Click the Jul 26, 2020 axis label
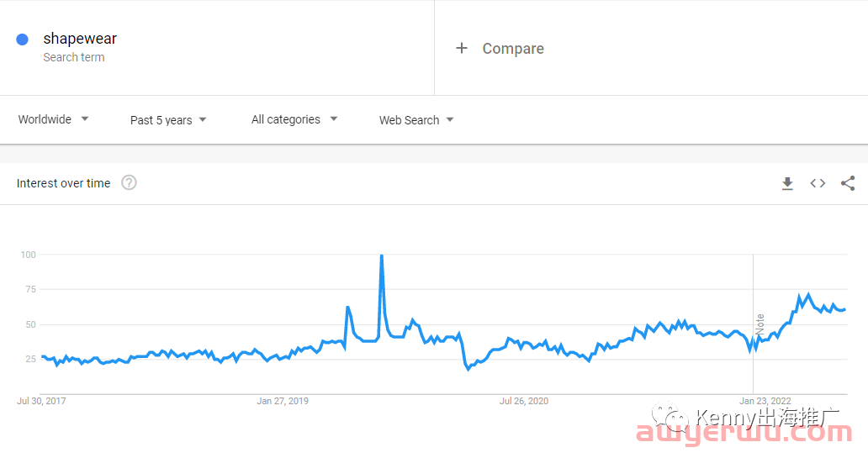 click(524, 401)
